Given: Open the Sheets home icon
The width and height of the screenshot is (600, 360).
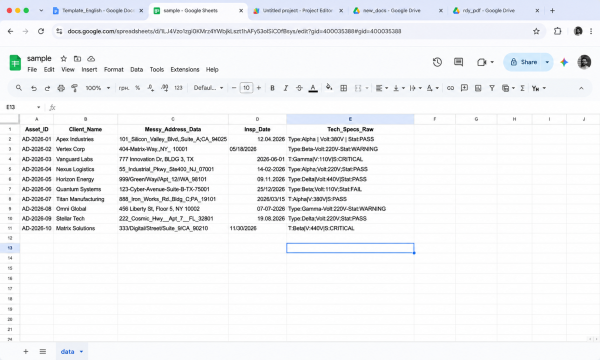Looking at the screenshot, I should (x=15, y=63).
